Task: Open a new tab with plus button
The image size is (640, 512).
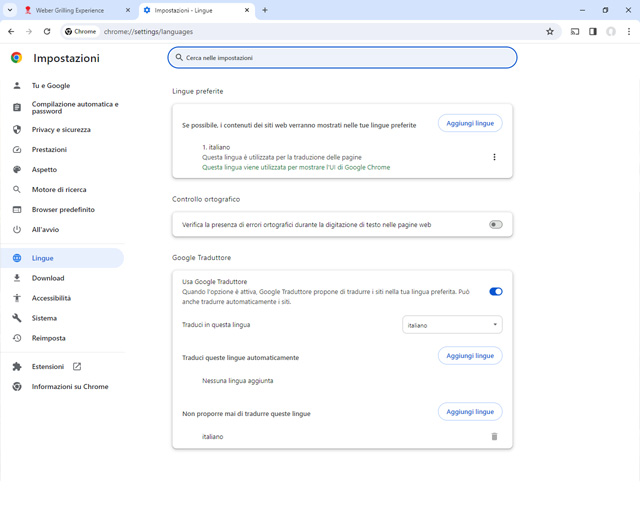Action: pyautogui.click(x=264, y=10)
